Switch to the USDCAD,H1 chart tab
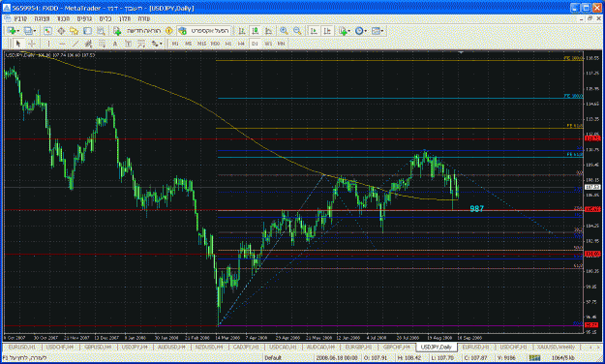 (x=283, y=347)
